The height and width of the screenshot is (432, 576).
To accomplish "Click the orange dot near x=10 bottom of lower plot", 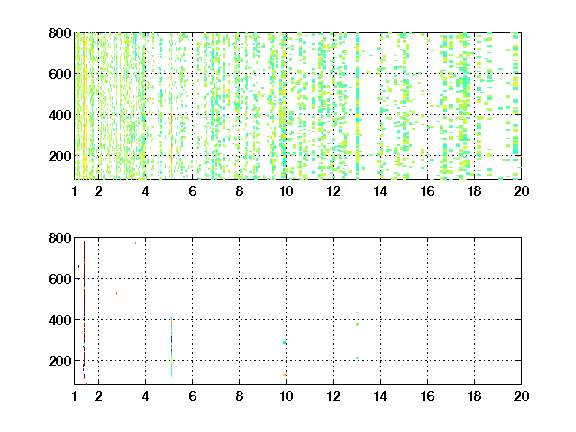I will click(x=284, y=375).
